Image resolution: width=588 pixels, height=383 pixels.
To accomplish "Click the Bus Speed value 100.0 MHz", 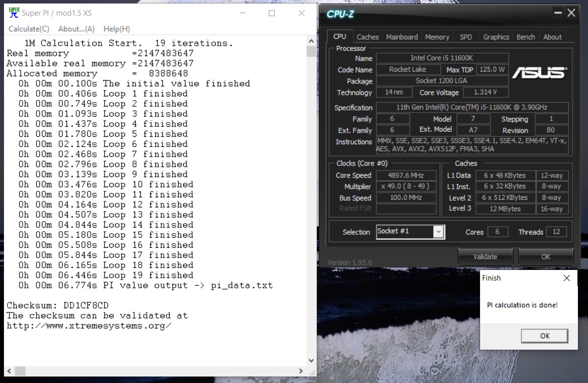I will click(x=406, y=197).
